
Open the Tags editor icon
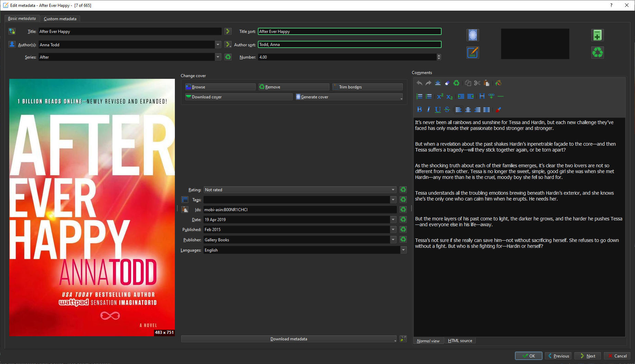[185, 199]
